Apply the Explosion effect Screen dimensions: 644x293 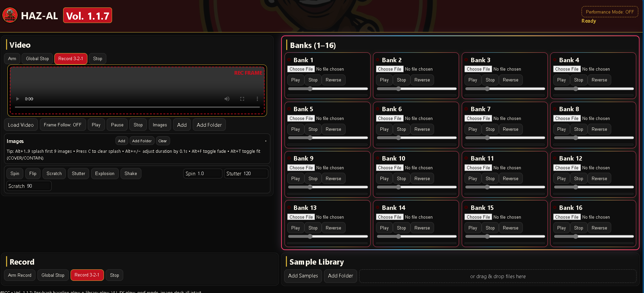(105, 173)
